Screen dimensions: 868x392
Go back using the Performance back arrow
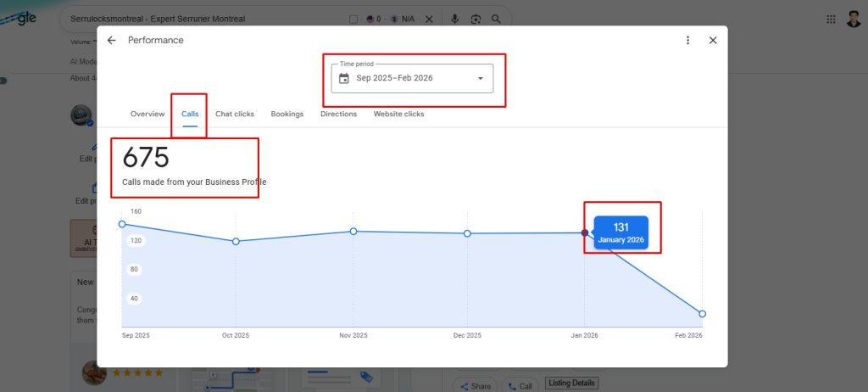point(111,41)
